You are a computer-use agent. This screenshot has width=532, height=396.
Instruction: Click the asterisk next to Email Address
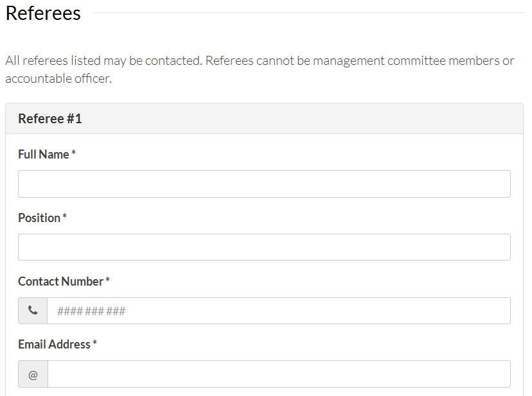click(x=94, y=343)
